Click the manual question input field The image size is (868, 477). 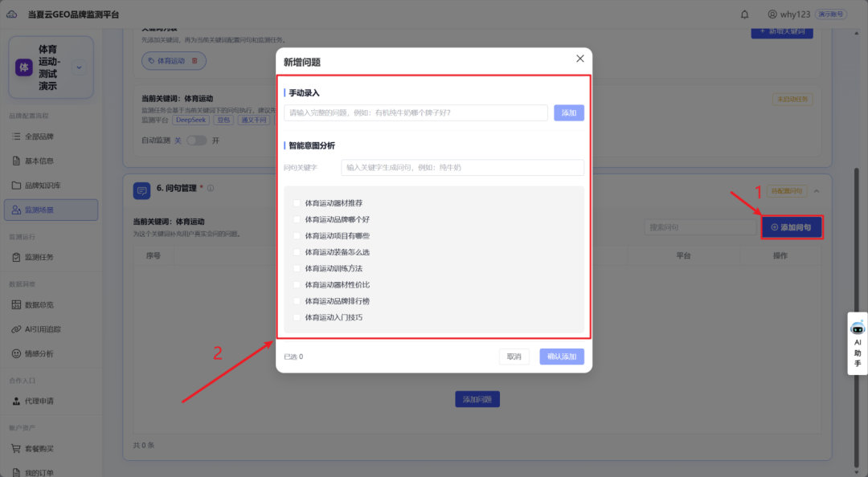(416, 113)
